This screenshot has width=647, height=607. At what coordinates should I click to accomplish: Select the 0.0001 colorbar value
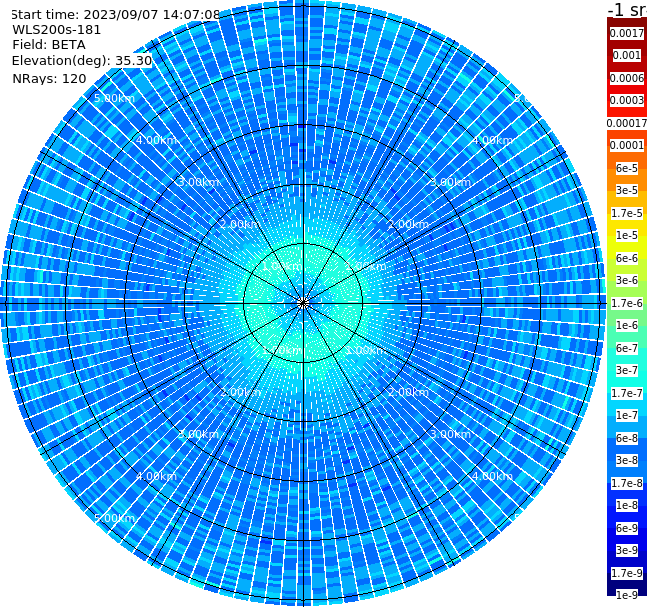pos(627,145)
